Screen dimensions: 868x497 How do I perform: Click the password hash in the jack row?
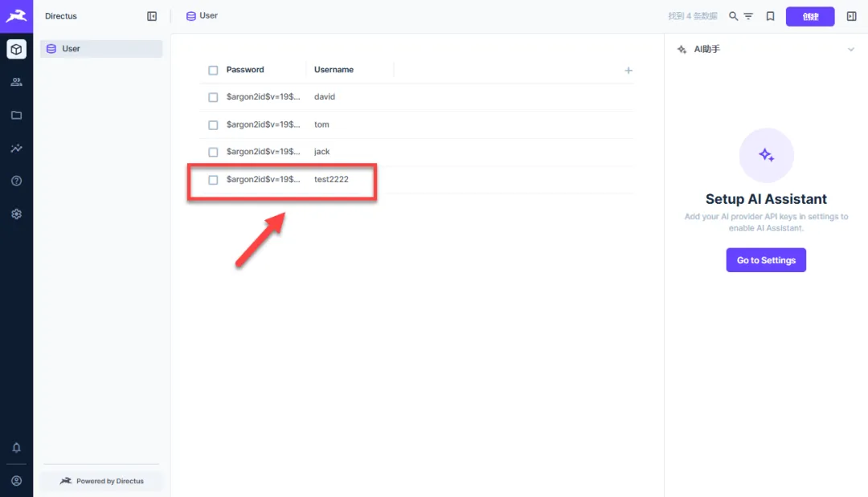[263, 152]
